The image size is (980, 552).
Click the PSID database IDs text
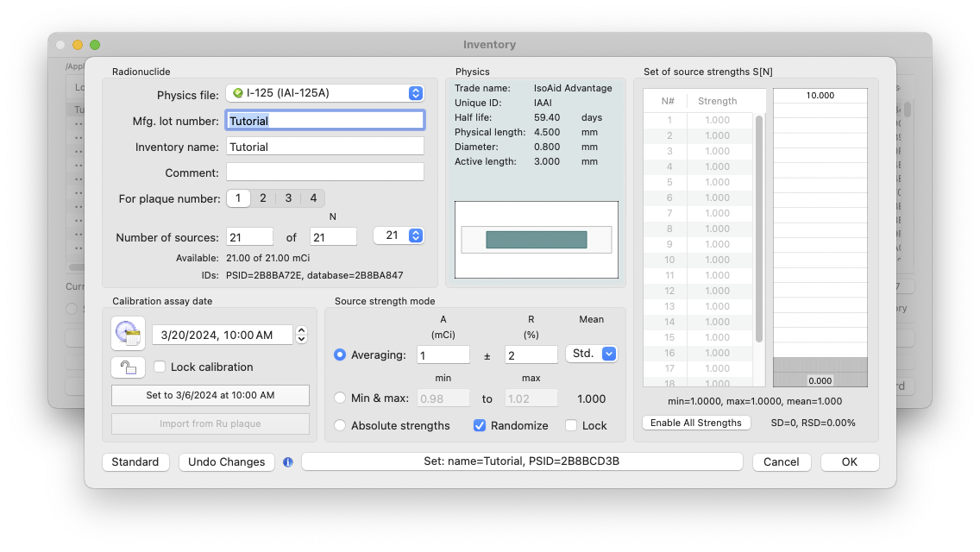click(314, 275)
